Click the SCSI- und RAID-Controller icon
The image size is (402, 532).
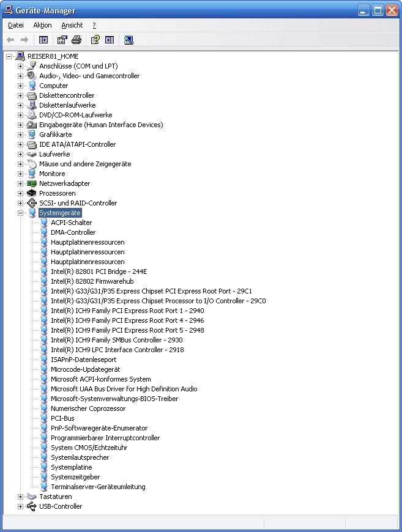click(x=32, y=203)
